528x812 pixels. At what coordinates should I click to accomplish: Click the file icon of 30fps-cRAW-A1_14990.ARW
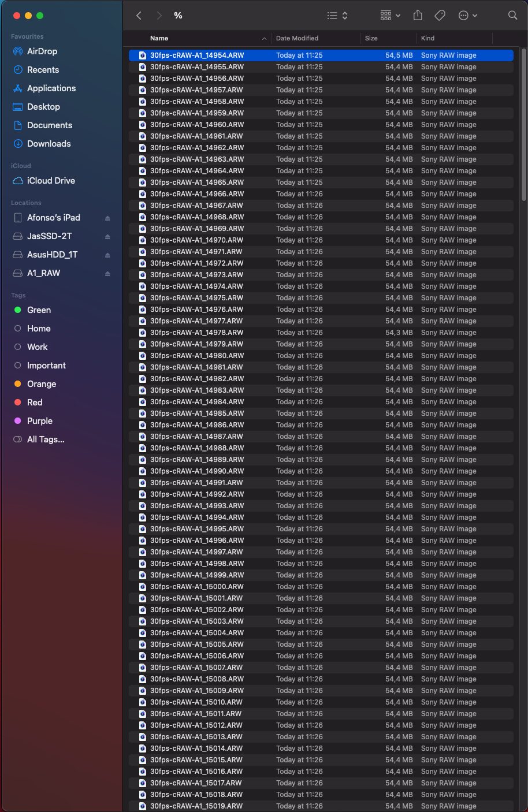click(x=142, y=471)
